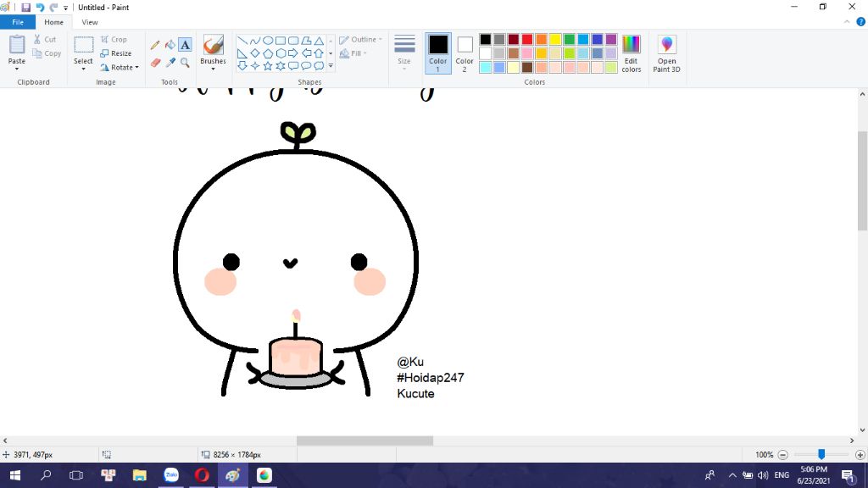Click the Select rectangle button
The image size is (868, 488).
tap(83, 48)
